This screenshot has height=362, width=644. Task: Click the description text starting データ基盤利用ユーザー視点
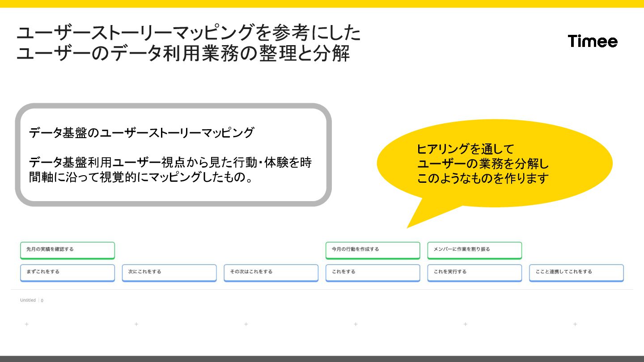(x=170, y=170)
